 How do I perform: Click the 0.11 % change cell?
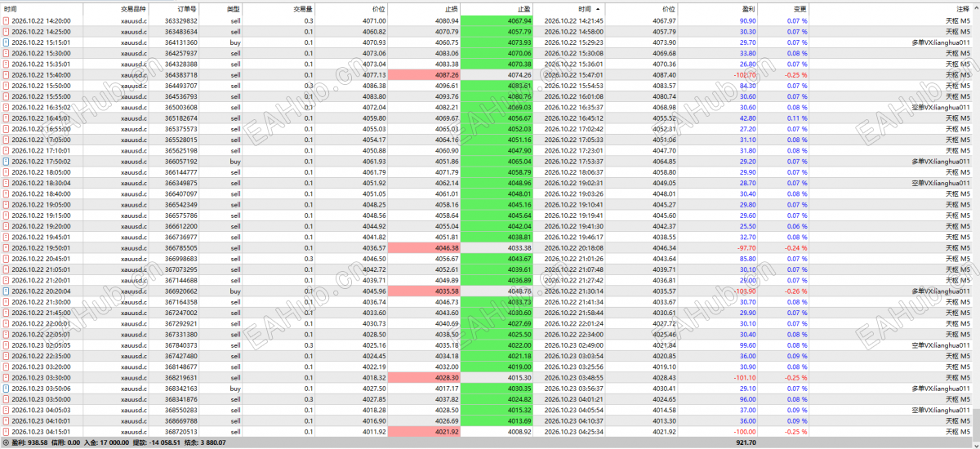(x=797, y=118)
